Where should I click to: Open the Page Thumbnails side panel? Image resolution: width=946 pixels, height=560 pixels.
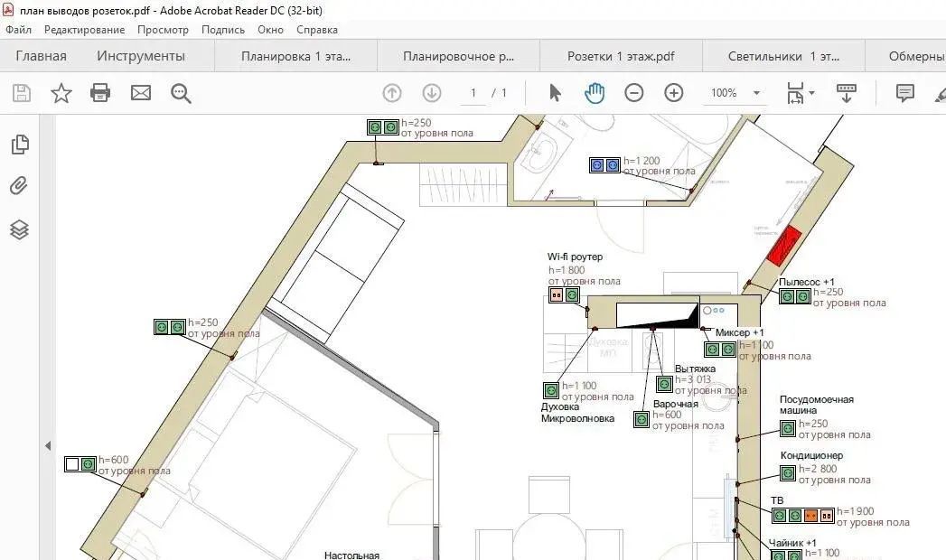(x=19, y=145)
